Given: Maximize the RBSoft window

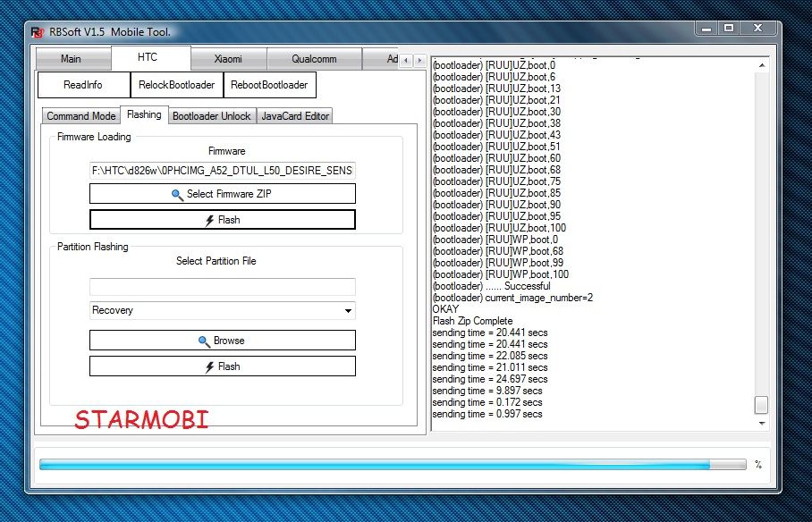Looking at the screenshot, I should [729, 29].
